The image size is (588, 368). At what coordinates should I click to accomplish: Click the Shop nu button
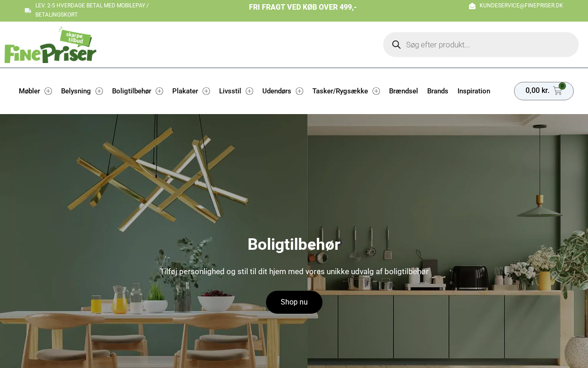[x=294, y=302]
